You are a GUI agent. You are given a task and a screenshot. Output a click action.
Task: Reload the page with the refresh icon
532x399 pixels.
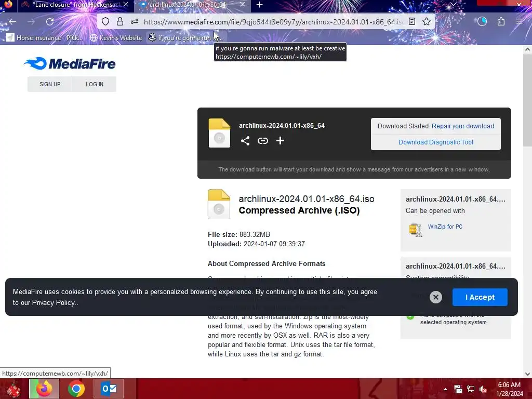click(x=50, y=22)
